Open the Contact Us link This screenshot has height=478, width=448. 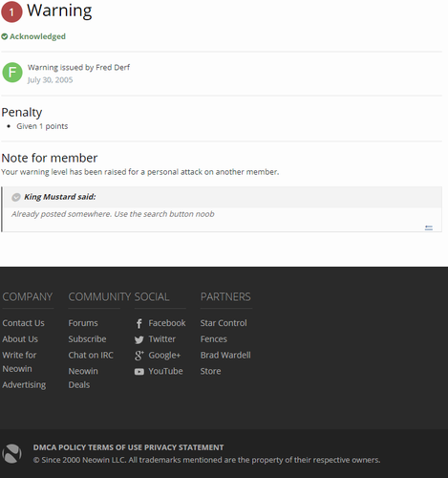click(24, 323)
